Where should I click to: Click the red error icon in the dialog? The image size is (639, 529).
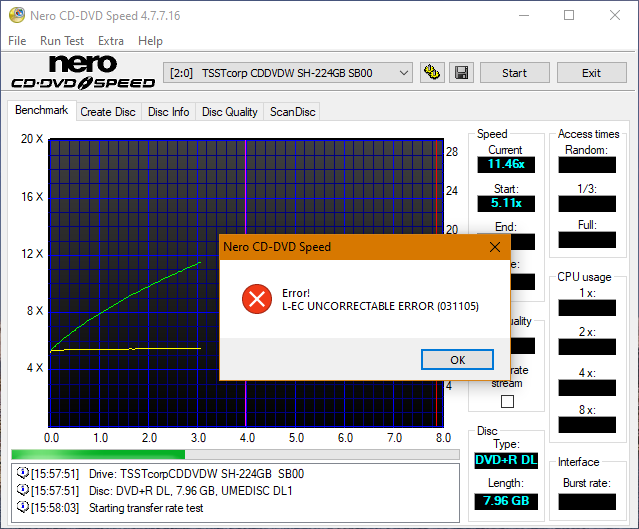[257, 299]
